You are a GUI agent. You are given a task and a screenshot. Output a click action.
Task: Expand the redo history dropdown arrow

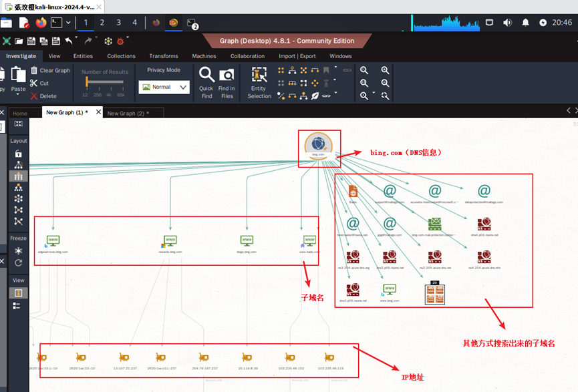pos(96,37)
